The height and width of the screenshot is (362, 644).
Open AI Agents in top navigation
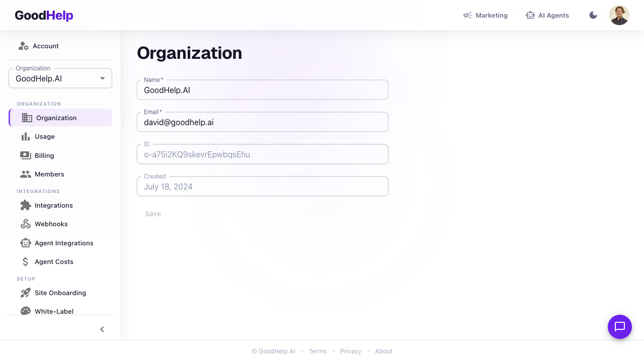coord(547,16)
